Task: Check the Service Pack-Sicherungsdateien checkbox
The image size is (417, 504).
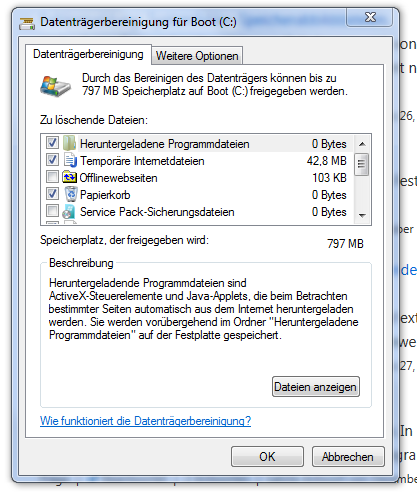Action: (52, 210)
